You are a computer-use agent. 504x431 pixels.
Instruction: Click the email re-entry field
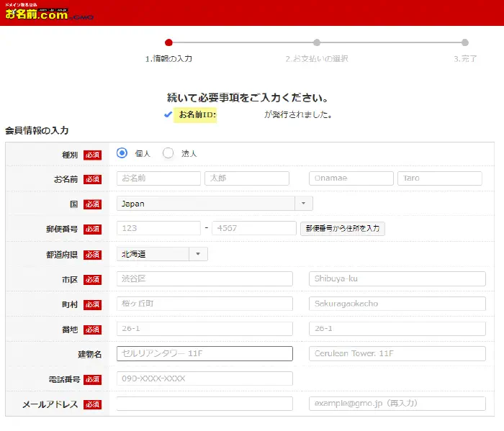coord(397,404)
